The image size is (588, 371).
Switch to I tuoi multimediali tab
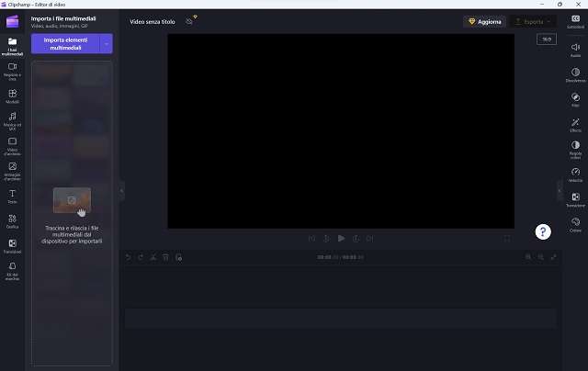coord(13,46)
